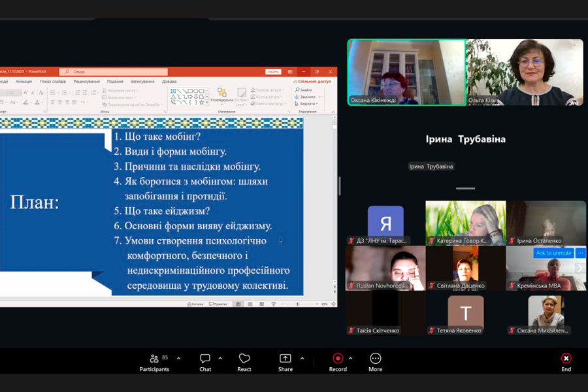This screenshot has height=392, width=588.
Task: Switch to Slide Sorter view icon
Action: click(x=250, y=304)
